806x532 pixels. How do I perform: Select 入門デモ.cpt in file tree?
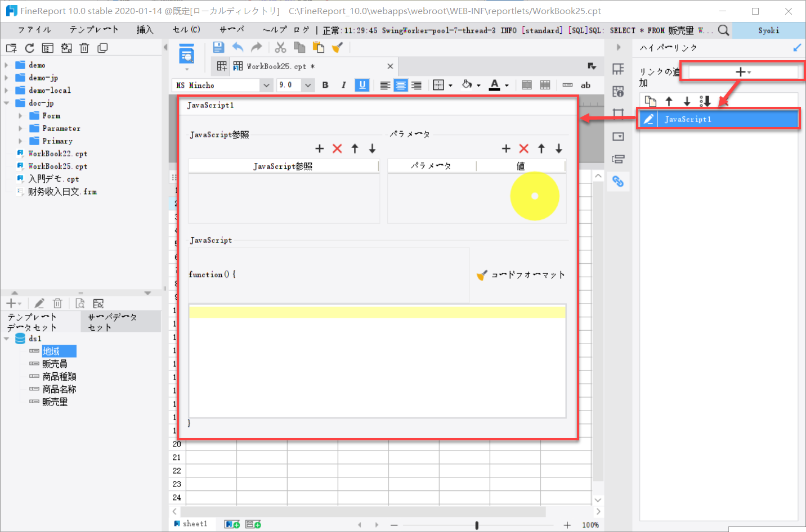53,179
